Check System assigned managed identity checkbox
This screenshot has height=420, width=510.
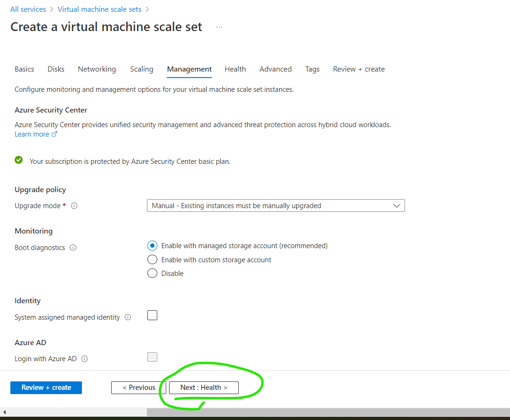[x=152, y=315]
